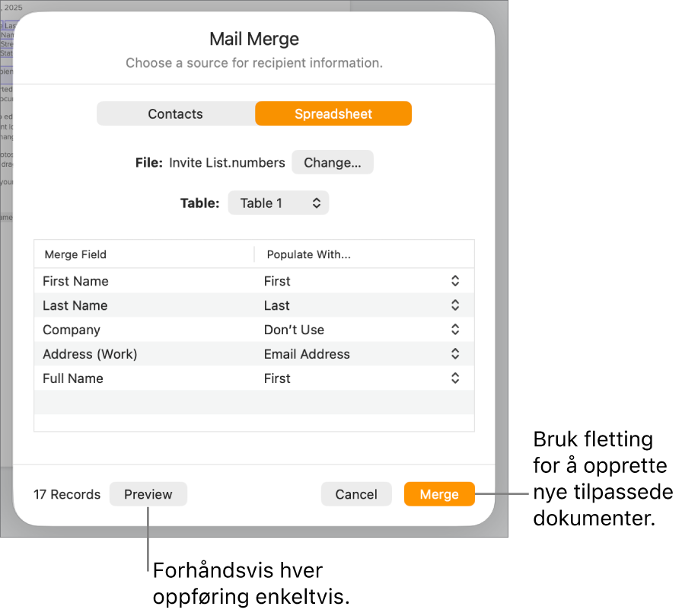Viewport: 682px width, 616px height.
Task: Select the Last Name merge field row
Action: (254, 305)
